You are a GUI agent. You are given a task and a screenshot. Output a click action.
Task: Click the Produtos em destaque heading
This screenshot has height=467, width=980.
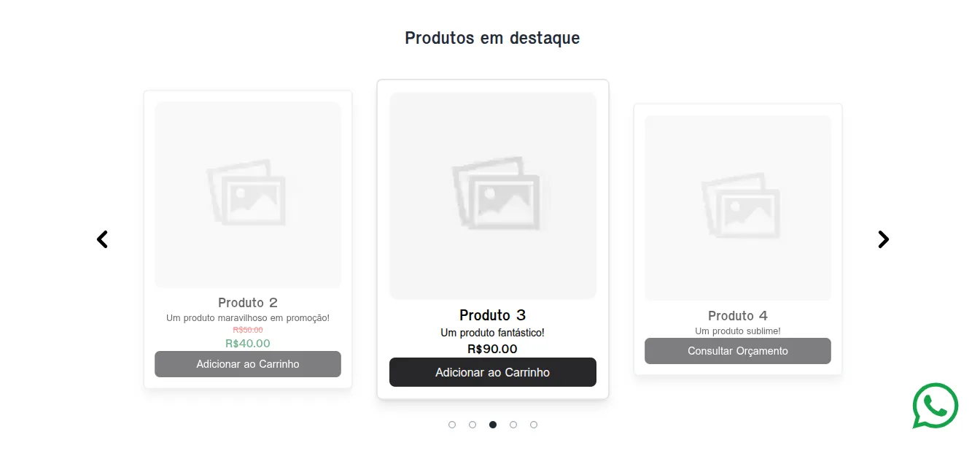click(x=492, y=38)
